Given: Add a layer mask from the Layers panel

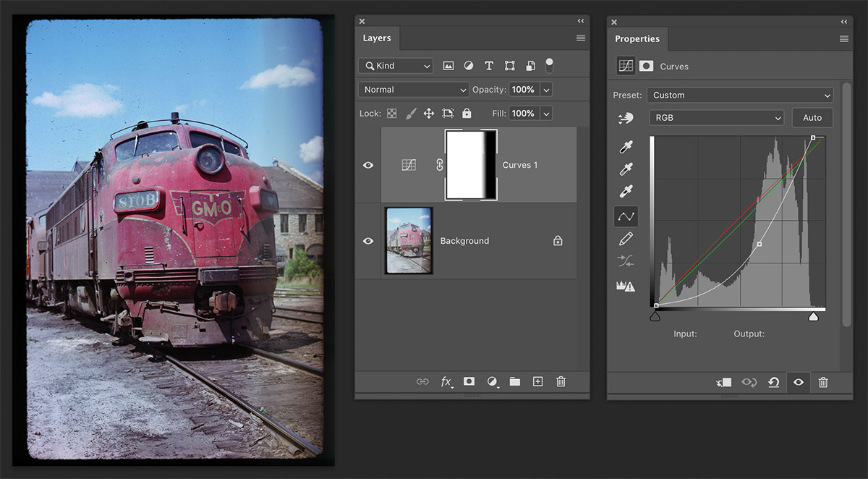Looking at the screenshot, I should click(x=469, y=381).
